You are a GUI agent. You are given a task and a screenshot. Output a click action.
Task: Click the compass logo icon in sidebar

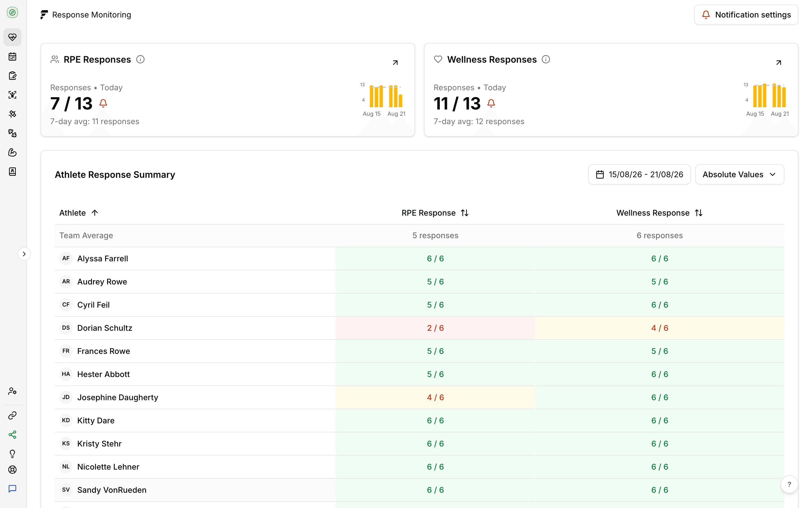pos(12,13)
